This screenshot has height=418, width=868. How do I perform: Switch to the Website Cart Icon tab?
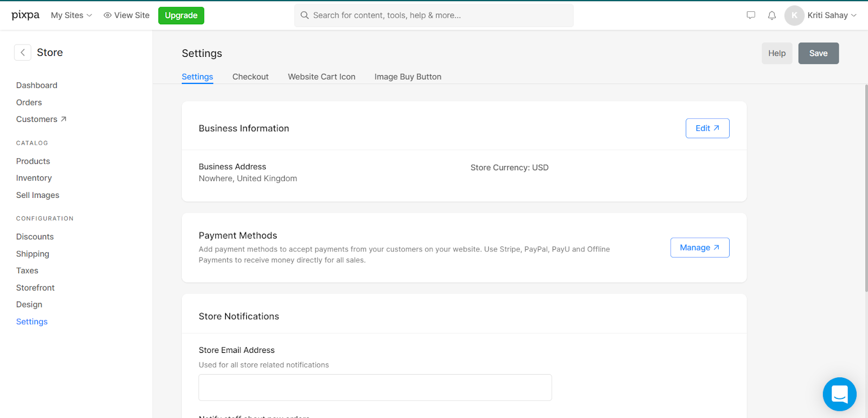point(322,77)
